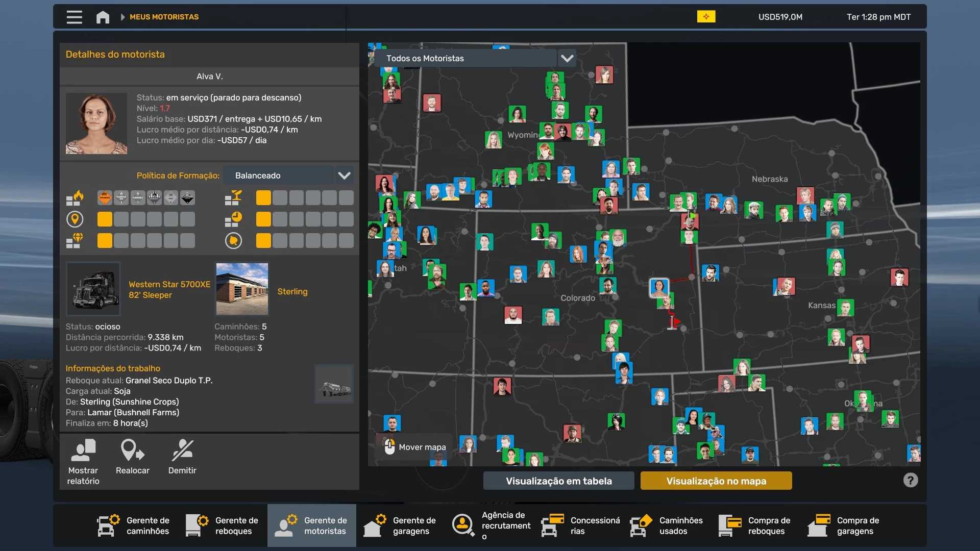Open the hamburger main menu
The height and width of the screenshot is (551, 980).
coord(74,17)
